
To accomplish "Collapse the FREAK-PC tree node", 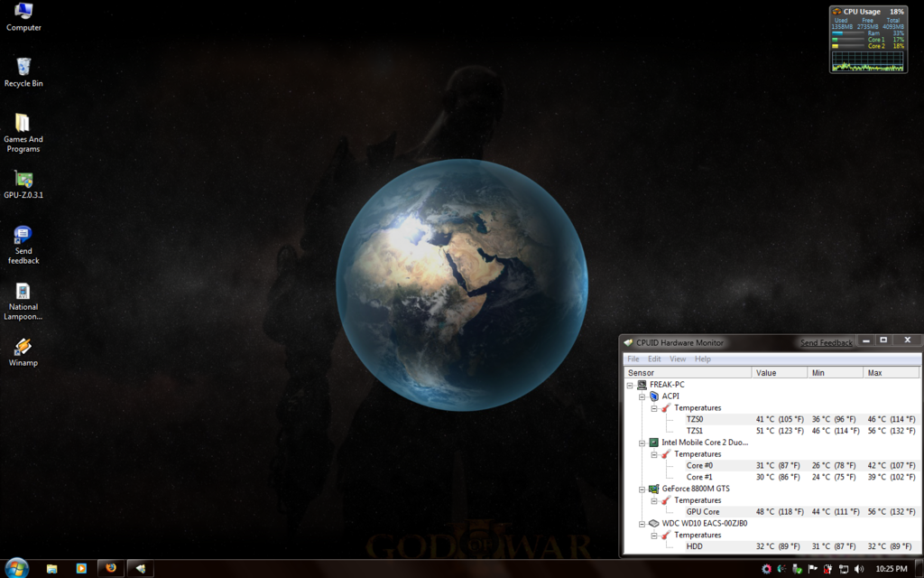I will [630, 385].
